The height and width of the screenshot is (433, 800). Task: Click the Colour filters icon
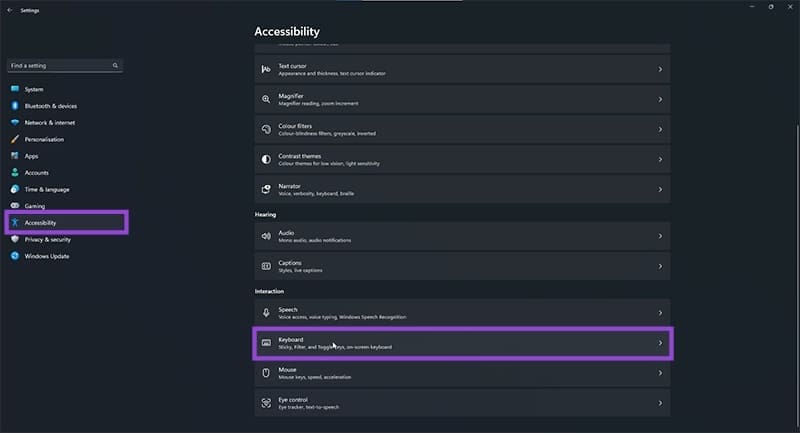coord(266,130)
